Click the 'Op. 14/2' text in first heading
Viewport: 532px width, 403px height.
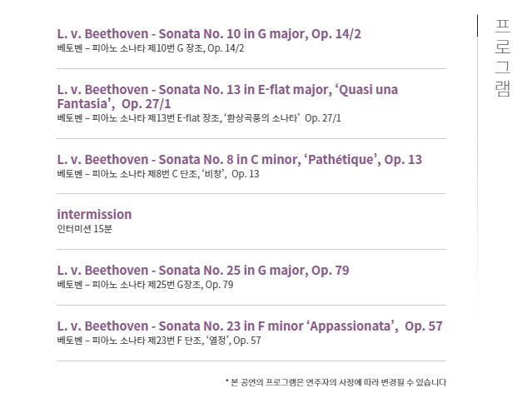click(x=336, y=34)
